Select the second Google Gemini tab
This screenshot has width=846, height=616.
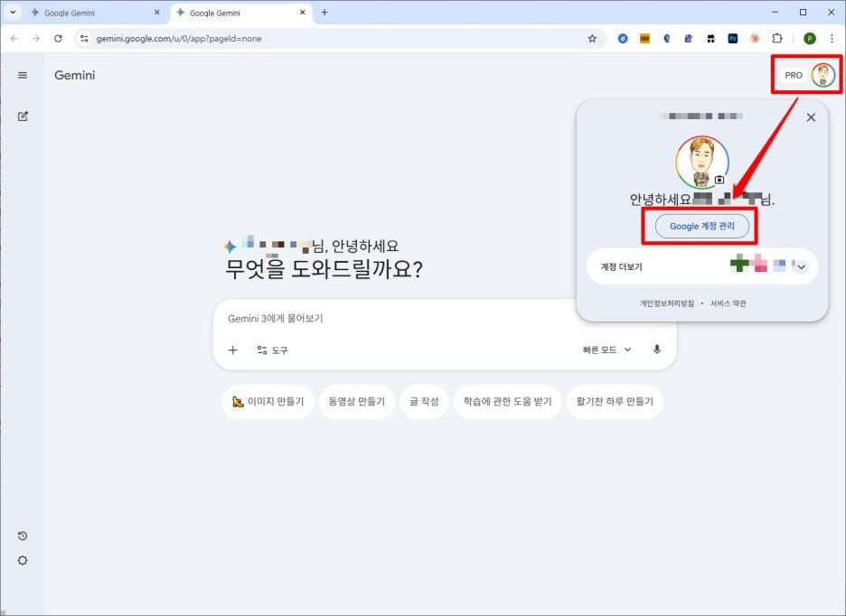tap(240, 13)
